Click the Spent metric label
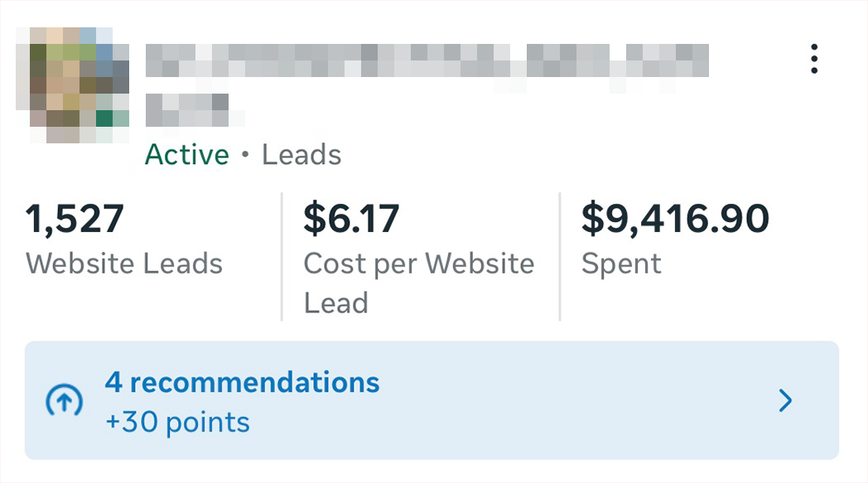 click(x=621, y=263)
